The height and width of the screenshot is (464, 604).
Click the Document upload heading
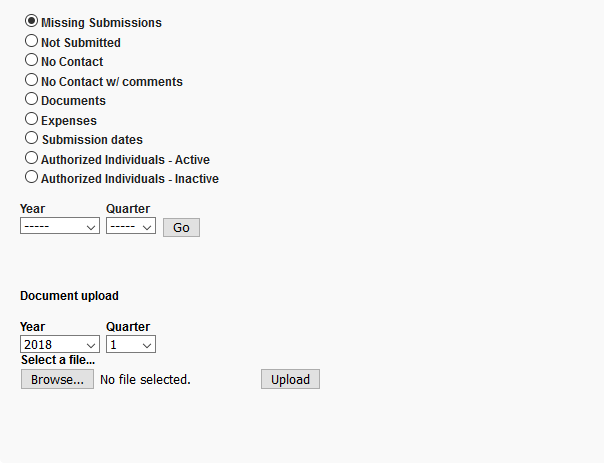click(x=69, y=296)
